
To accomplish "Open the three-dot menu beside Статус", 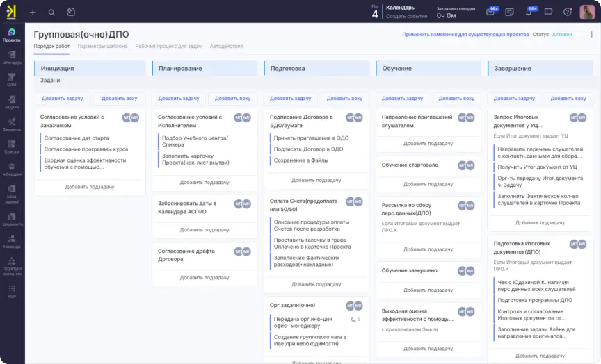I will pos(591,35).
